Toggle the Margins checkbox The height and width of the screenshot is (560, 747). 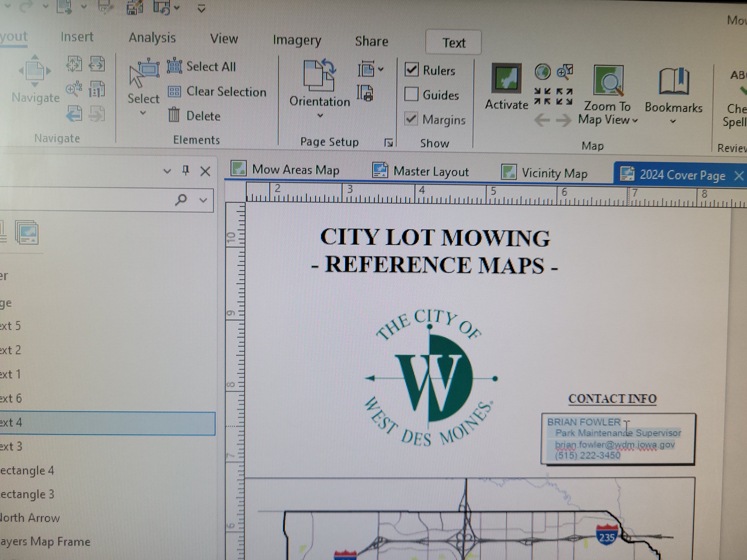point(411,119)
